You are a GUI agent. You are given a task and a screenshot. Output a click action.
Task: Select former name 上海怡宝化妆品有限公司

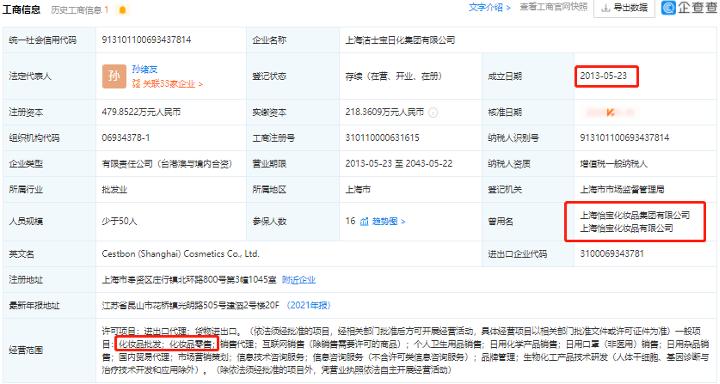click(626, 228)
